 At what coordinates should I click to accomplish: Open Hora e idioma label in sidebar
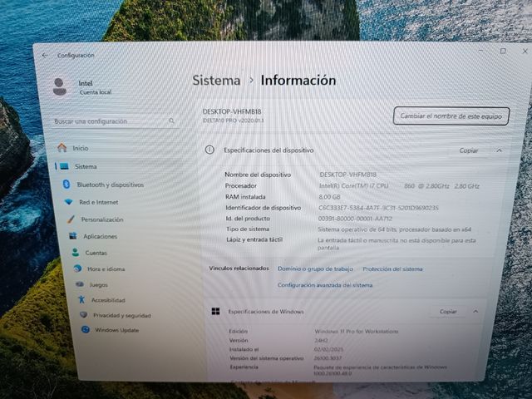[106, 268]
